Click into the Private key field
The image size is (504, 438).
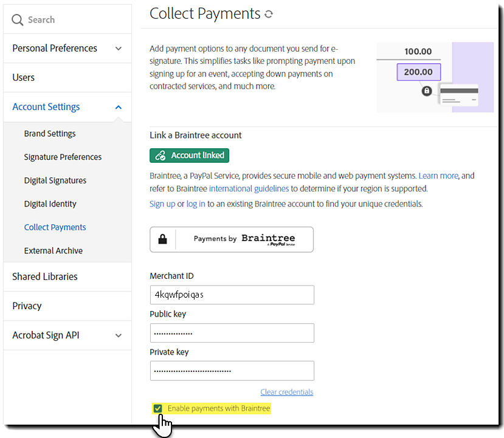click(x=232, y=371)
